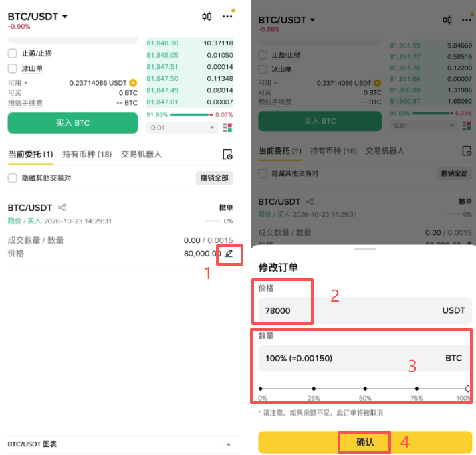Open order history icon in right screen
Image resolution: width=476 pixels, height=455 pixels.
467,151
